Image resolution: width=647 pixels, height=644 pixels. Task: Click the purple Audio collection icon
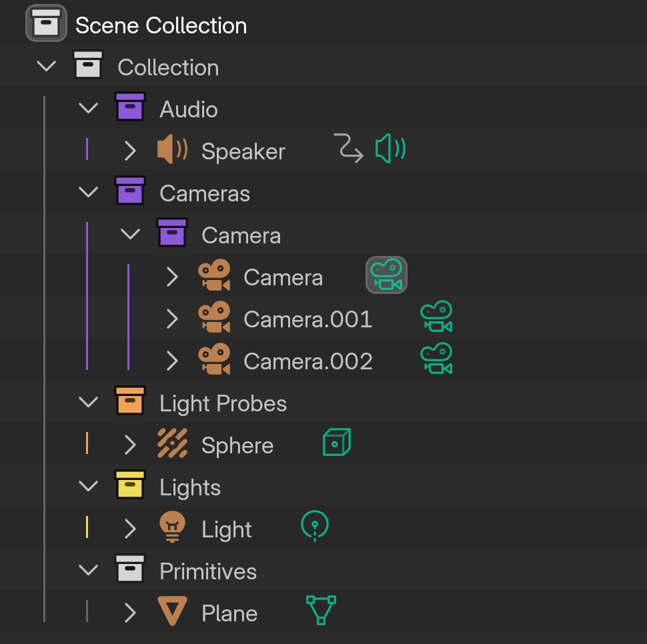[130, 107]
